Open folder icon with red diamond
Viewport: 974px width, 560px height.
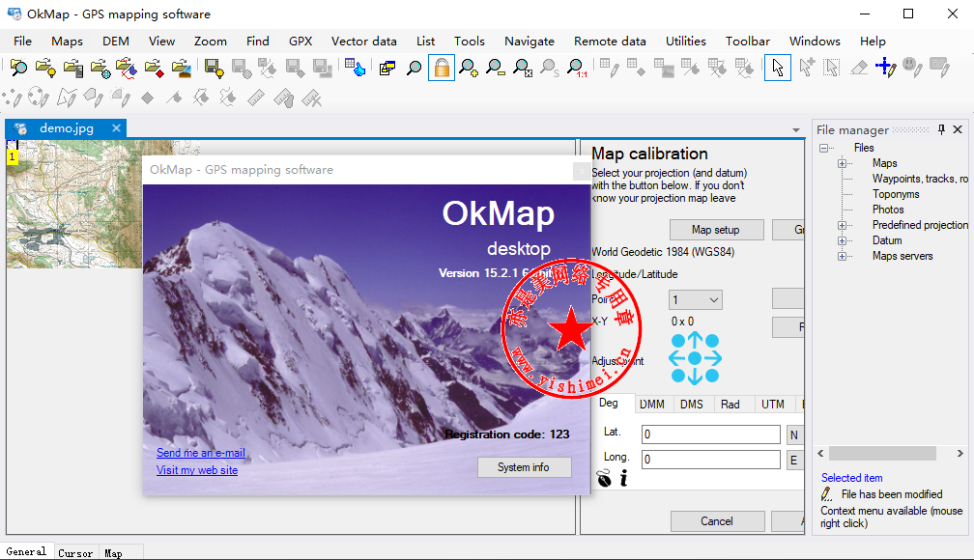(154, 68)
